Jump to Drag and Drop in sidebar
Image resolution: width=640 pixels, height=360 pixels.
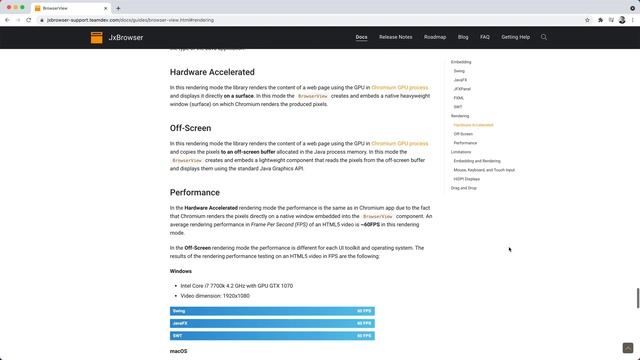(464, 188)
